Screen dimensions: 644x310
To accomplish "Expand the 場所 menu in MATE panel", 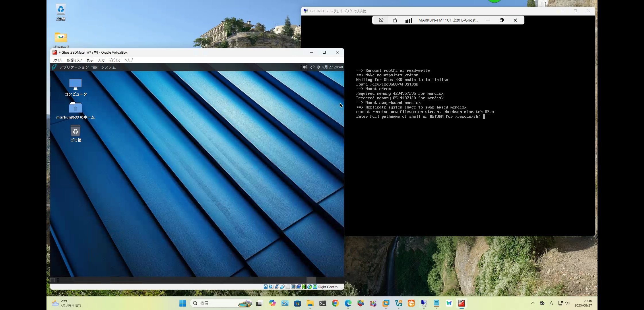I will (x=95, y=67).
